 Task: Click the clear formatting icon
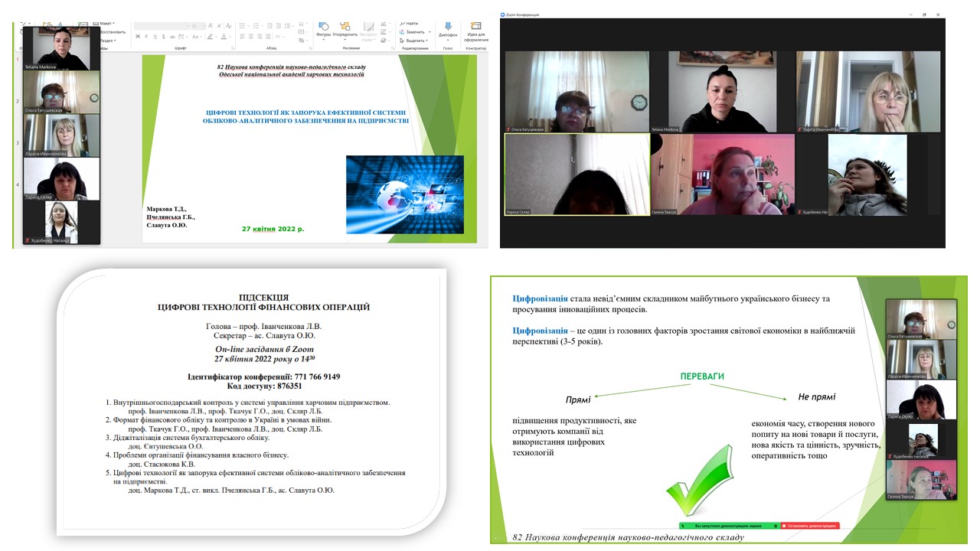(229, 26)
